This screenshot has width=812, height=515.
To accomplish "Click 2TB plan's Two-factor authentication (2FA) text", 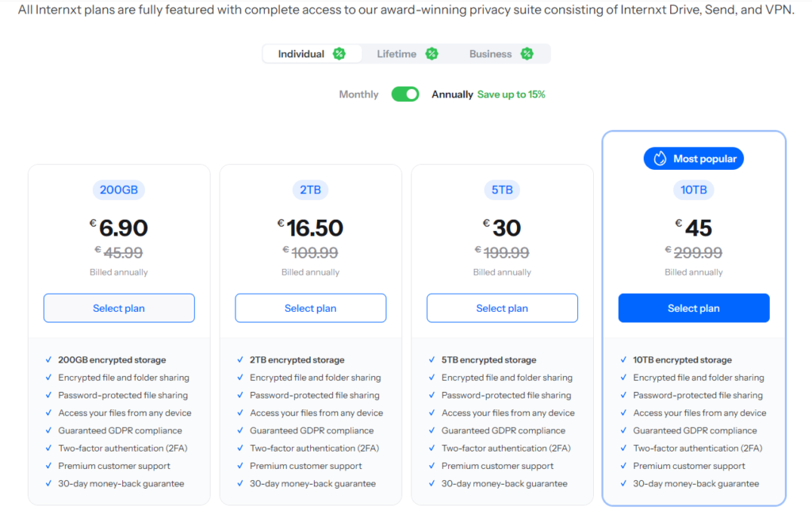I will point(314,448).
